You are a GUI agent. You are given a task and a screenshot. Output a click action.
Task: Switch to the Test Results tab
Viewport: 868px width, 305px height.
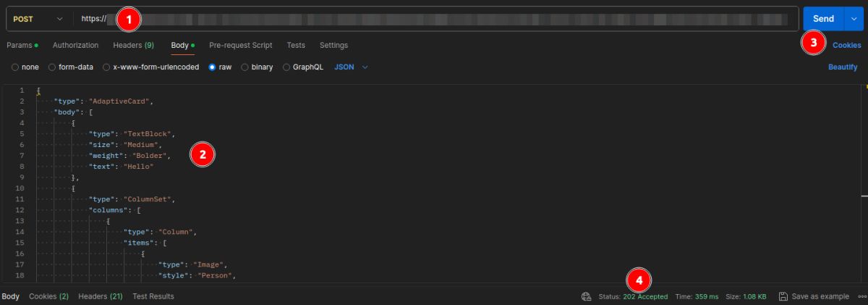pyautogui.click(x=153, y=296)
